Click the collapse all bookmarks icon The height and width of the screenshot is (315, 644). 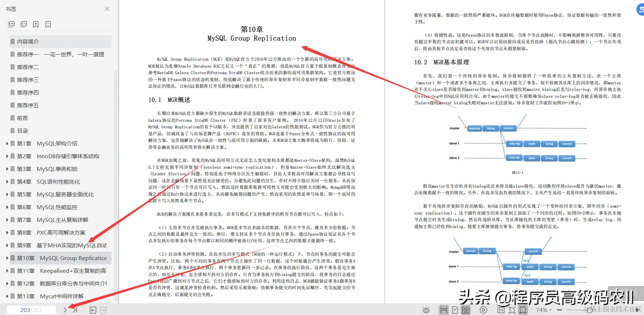(24, 24)
